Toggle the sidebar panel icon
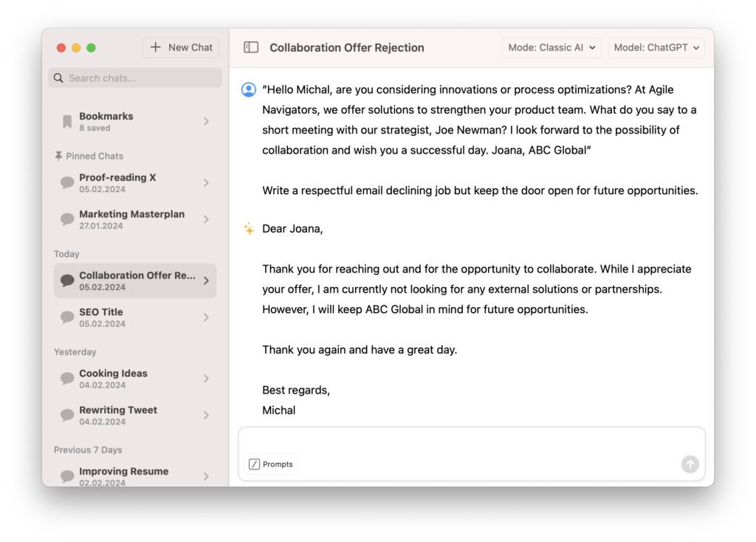756x542 pixels. pos(251,47)
